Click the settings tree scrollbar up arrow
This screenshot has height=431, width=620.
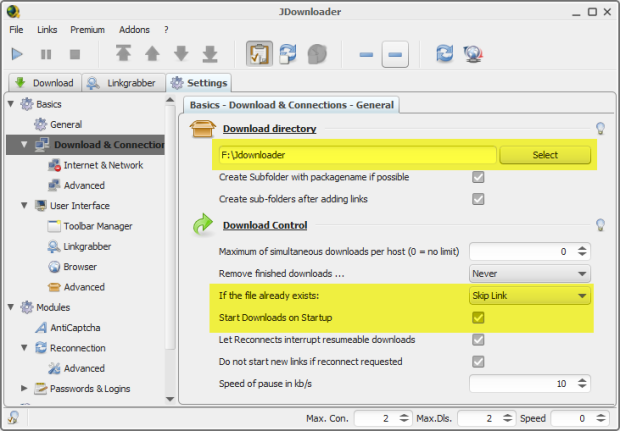170,100
